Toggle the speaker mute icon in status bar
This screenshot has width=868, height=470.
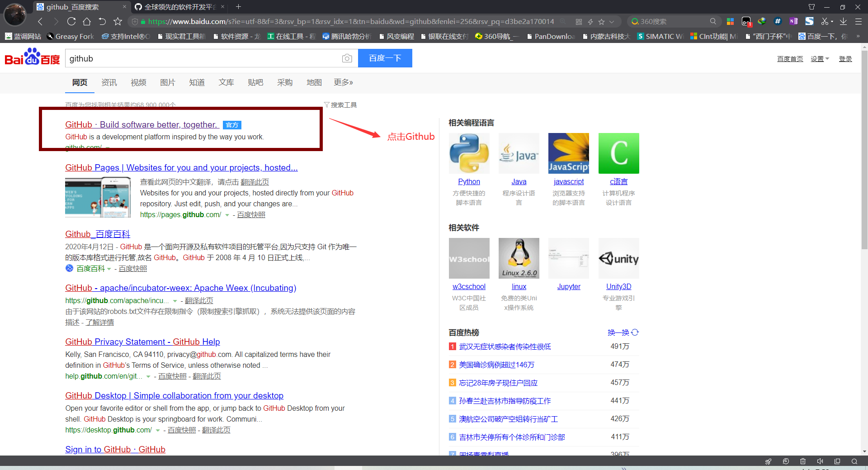(820, 461)
